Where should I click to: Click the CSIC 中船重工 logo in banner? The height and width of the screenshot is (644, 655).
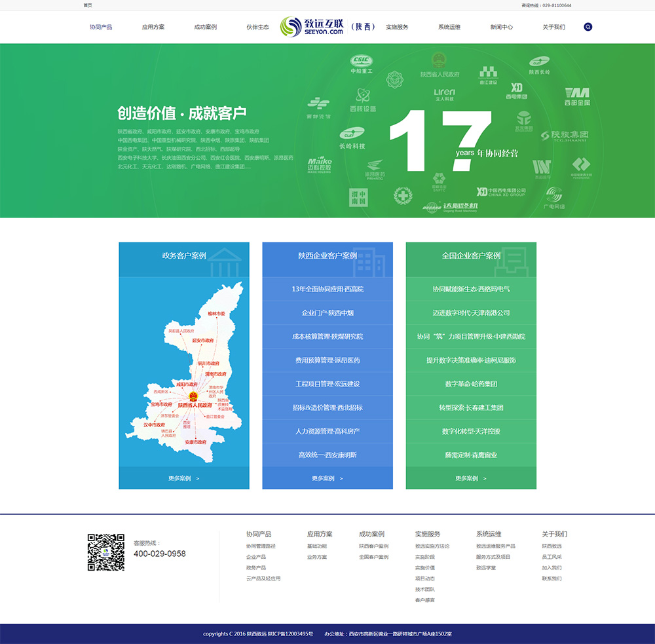(361, 64)
